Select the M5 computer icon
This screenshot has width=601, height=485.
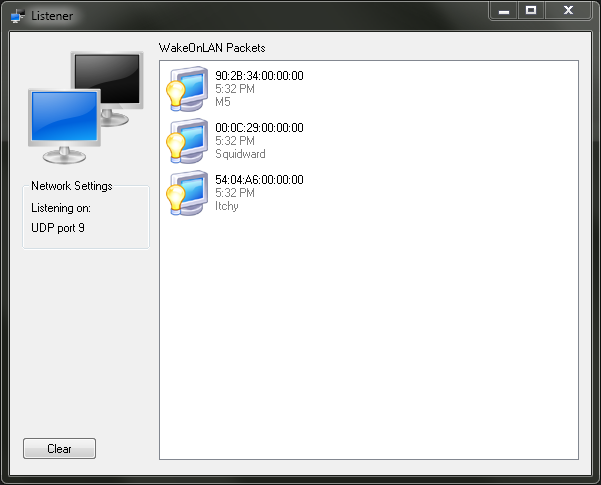click(187, 89)
